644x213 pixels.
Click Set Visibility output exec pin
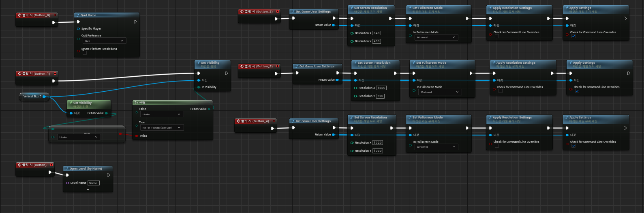pyautogui.click(x=226, y=73)
